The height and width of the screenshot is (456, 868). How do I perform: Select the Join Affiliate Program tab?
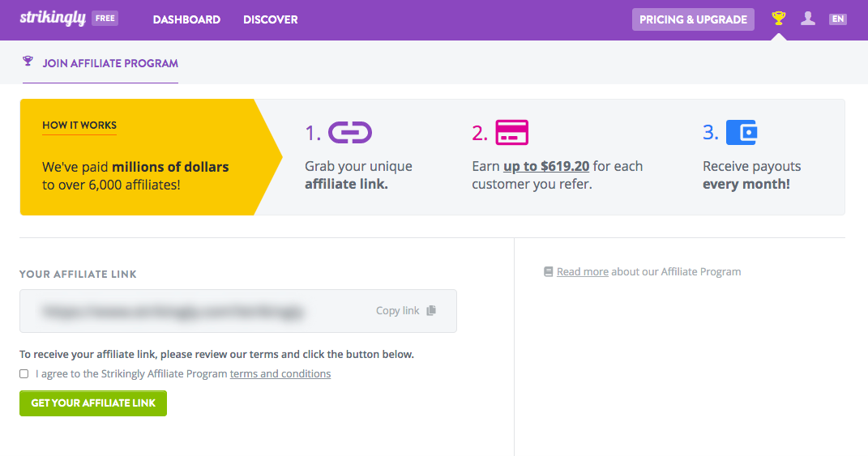pyautogui.click(x=109, y=63)
